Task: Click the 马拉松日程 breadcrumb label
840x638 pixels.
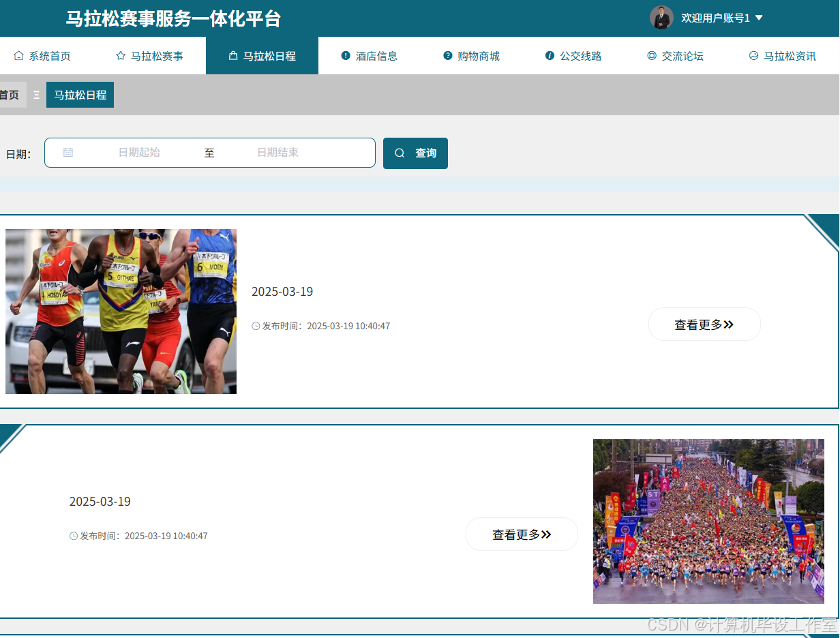Action: click(80, 95)
